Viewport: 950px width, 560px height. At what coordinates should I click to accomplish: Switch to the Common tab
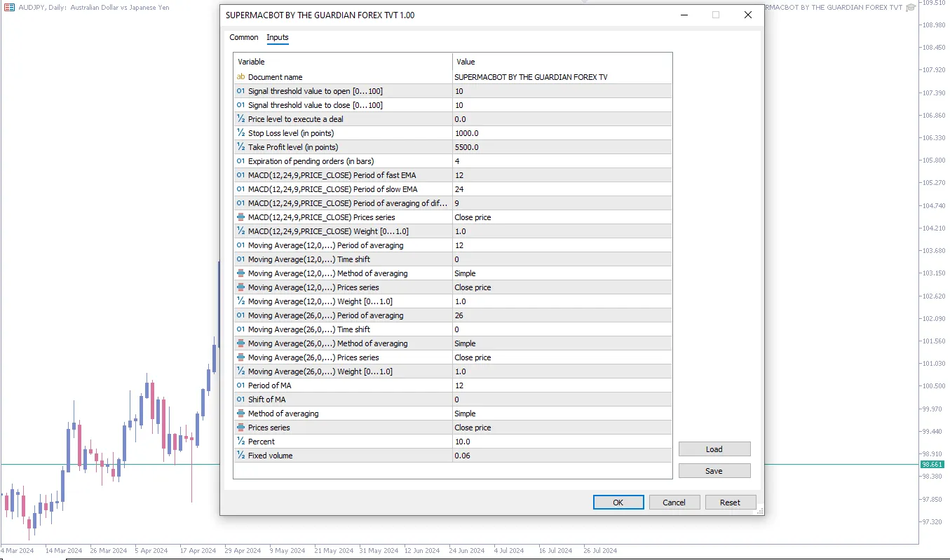click(x=244, y=37)
